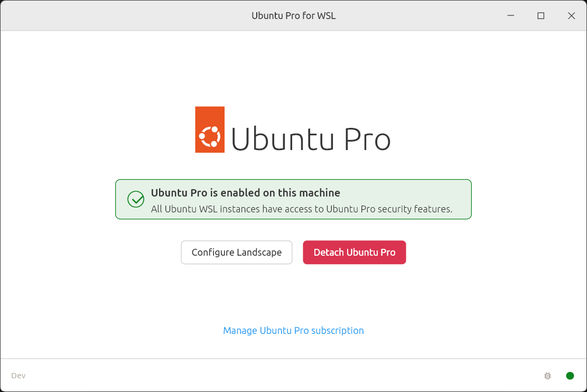Click the green checkmark status icon

click(136, 199)
